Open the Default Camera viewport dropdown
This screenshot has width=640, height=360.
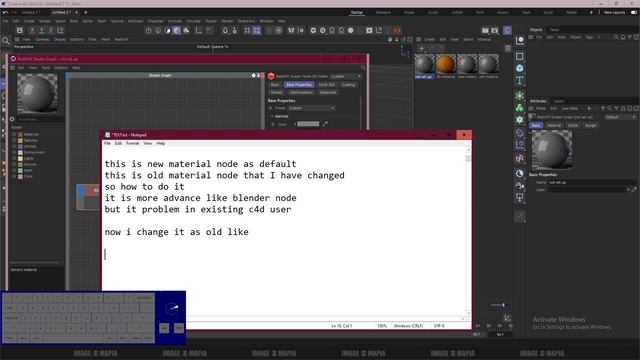(212, 47)
